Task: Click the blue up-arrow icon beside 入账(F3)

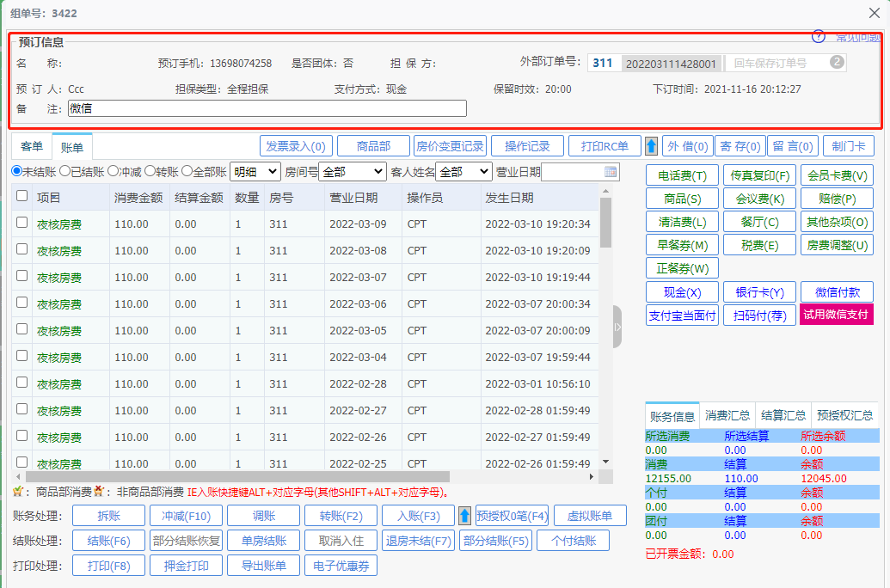Action: coord(465,515)
